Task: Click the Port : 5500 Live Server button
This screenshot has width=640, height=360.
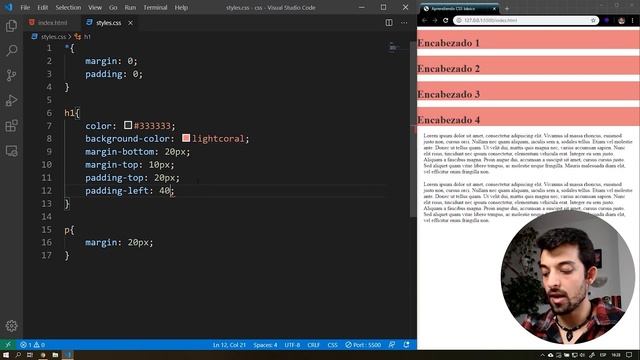Action: (x=363, y=345)
